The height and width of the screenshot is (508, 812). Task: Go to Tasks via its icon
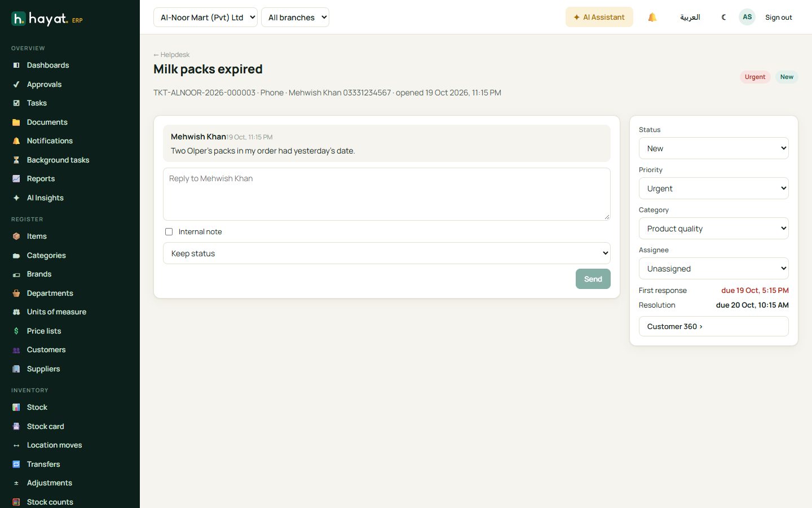click(16, 103)
